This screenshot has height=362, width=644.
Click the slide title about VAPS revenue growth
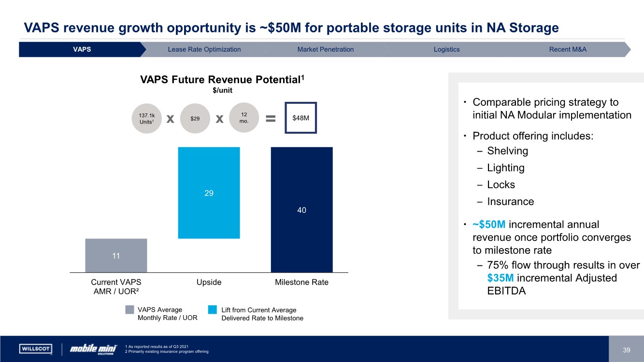(x=291, y=28)
